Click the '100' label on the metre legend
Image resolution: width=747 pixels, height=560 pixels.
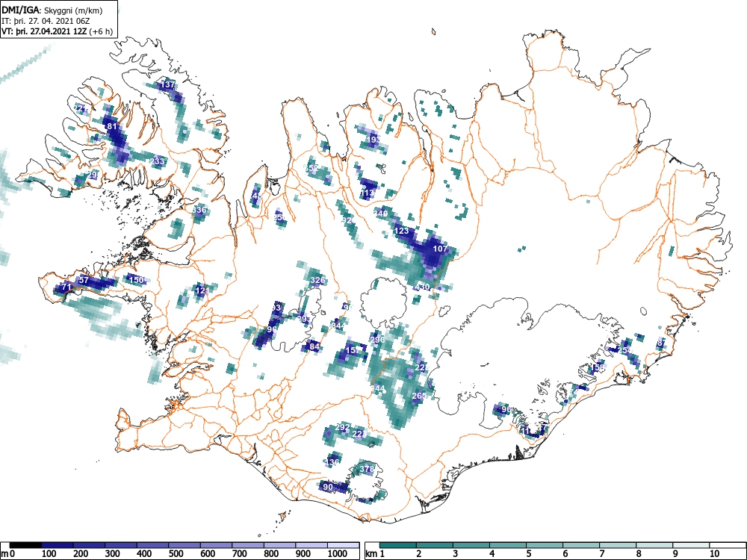click(x=49, y=553)
